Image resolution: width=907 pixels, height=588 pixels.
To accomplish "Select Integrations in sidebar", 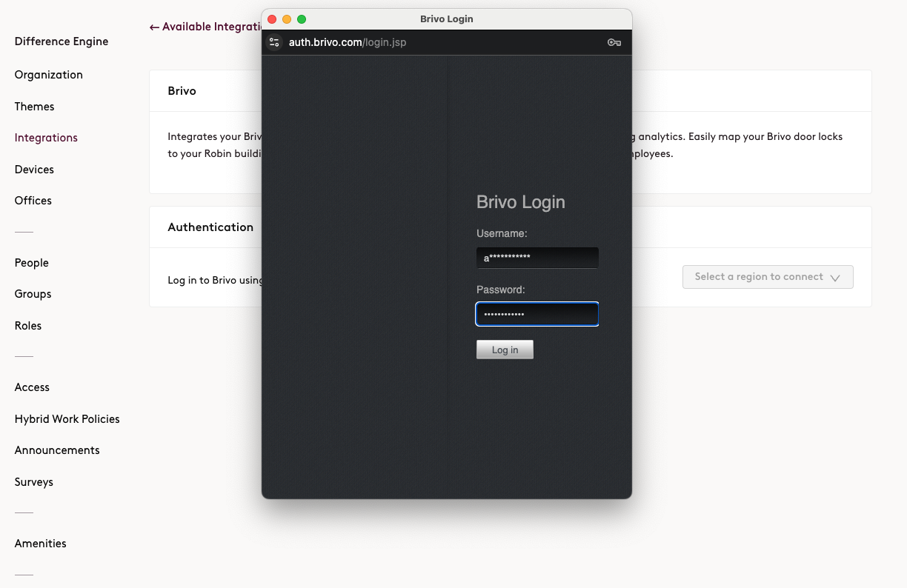I will tap(46, 138).
